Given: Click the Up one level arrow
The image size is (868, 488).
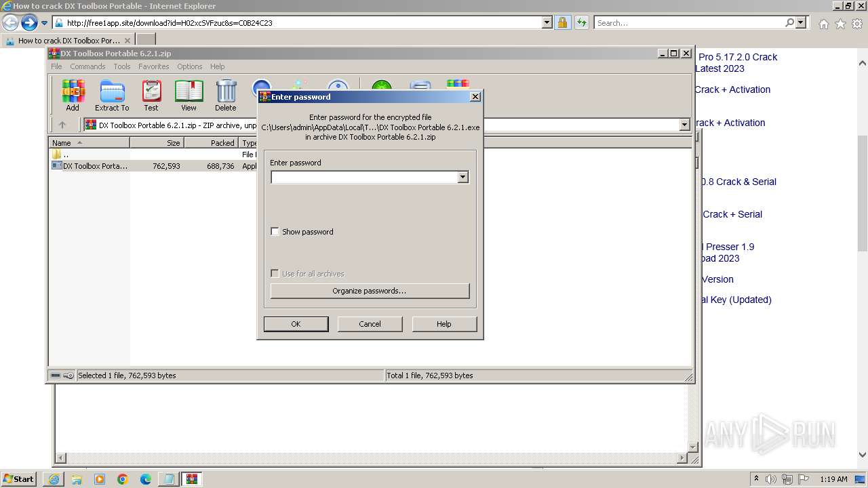Looking at the screenshot, I should click(x=62, y=125).
